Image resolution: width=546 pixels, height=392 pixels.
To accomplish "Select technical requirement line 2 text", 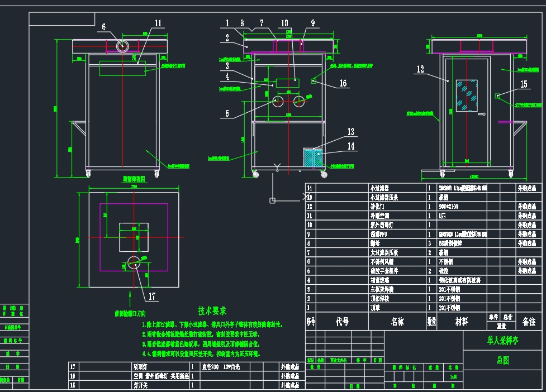I will pos(201,334).
